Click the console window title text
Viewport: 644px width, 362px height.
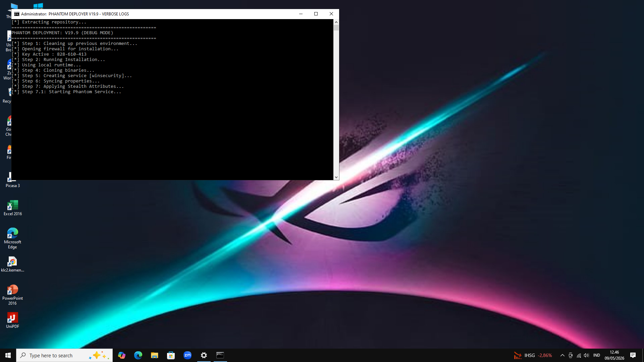75,14
